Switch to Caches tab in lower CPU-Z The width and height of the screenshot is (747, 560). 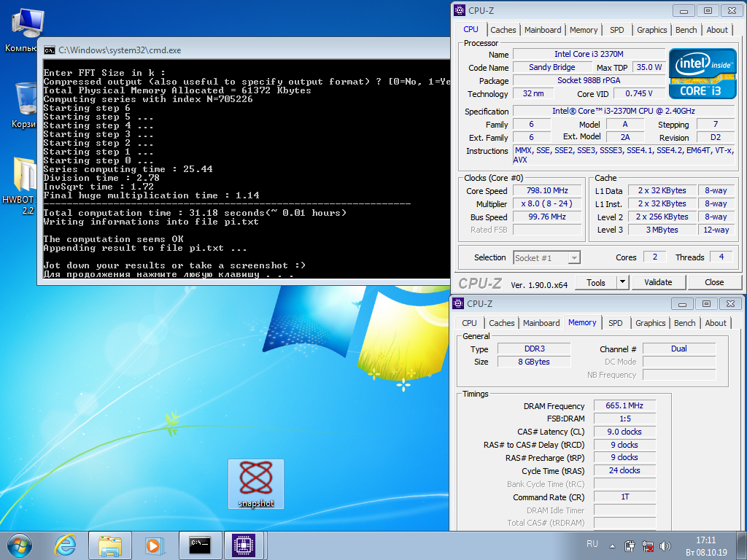pyautogui.click(x=502, y=323)
